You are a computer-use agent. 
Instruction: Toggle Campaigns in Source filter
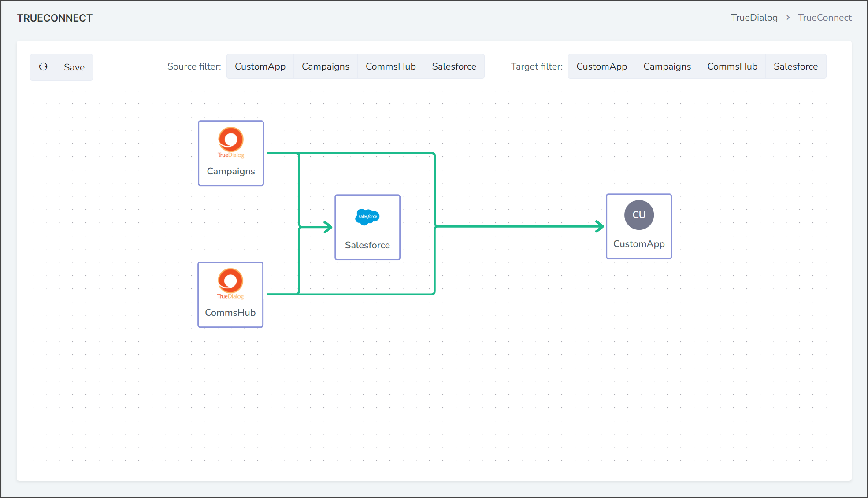pyautogui.click(x=326, y=66)
